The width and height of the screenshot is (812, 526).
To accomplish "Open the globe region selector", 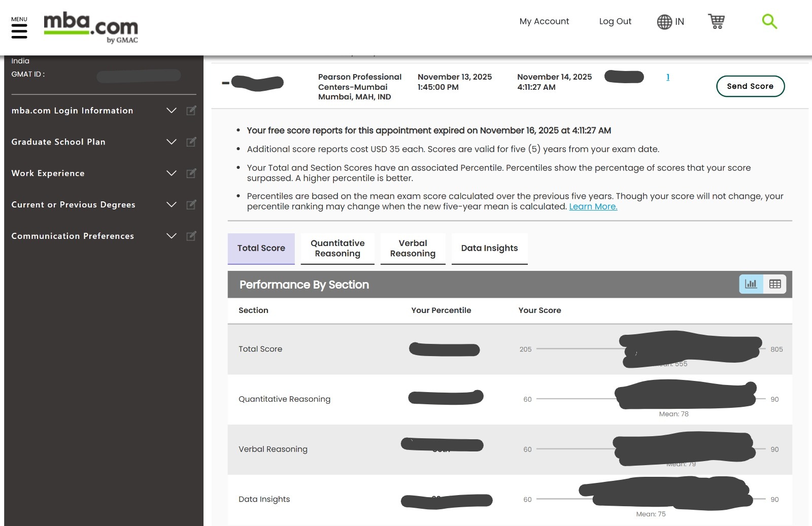I will click(670, 22).
